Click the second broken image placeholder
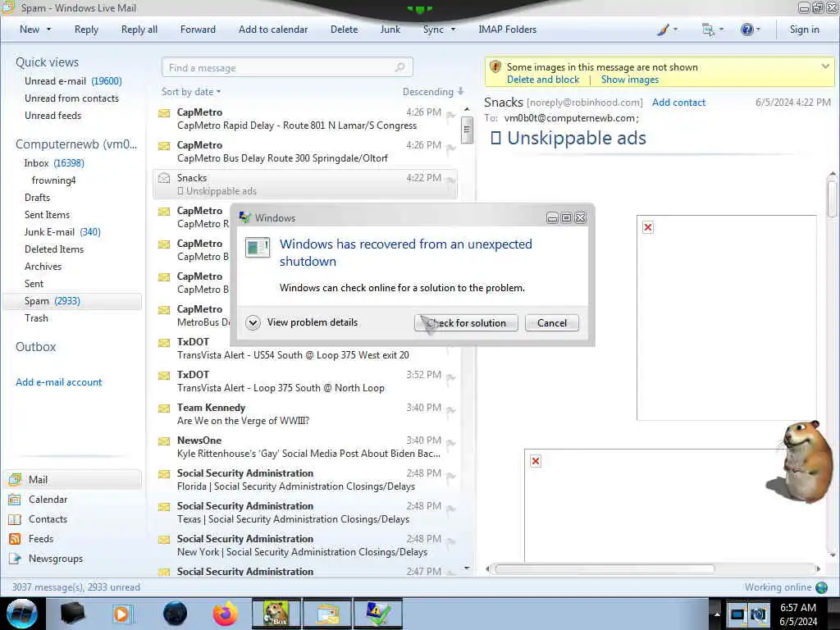This screenshot has width=840, height=630. tap(535, 461)
